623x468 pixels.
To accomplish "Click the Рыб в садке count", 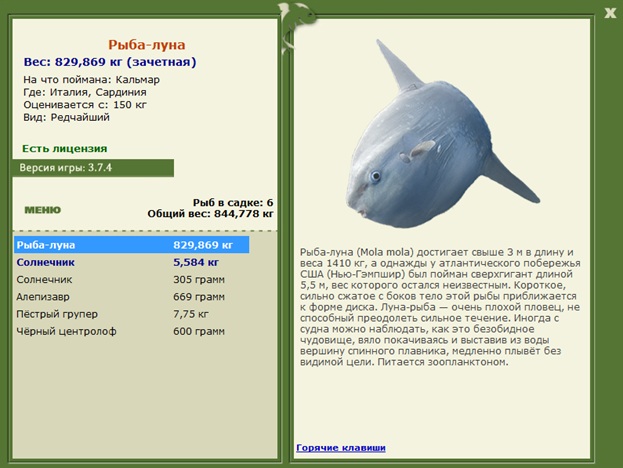I will tap(232, 202).
